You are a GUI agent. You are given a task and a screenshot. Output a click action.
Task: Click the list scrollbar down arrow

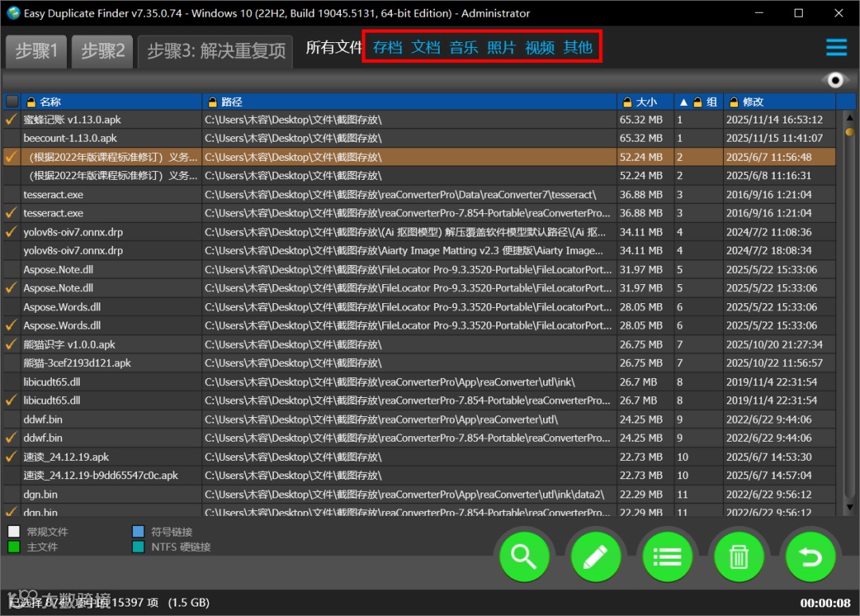[x=850, y=507]
